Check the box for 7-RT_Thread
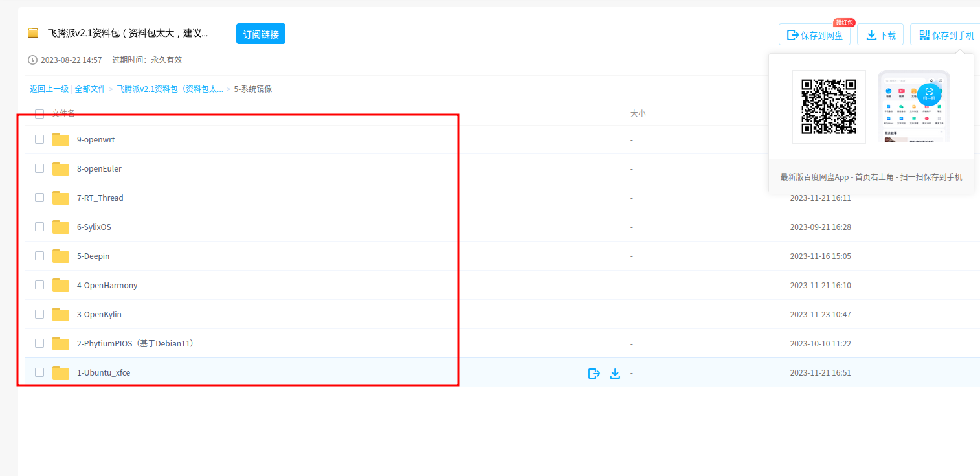The width and height of the screenshot is (980, 476). (39, 198)
